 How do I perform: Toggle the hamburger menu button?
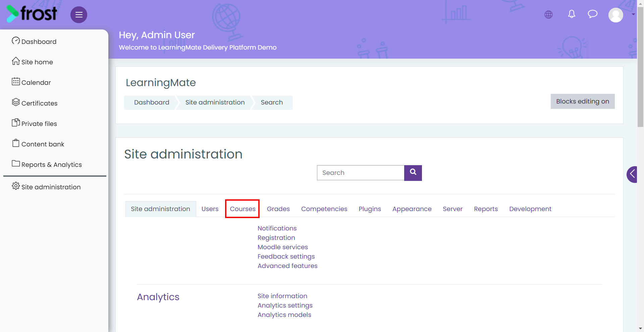[x=79, y=15]
